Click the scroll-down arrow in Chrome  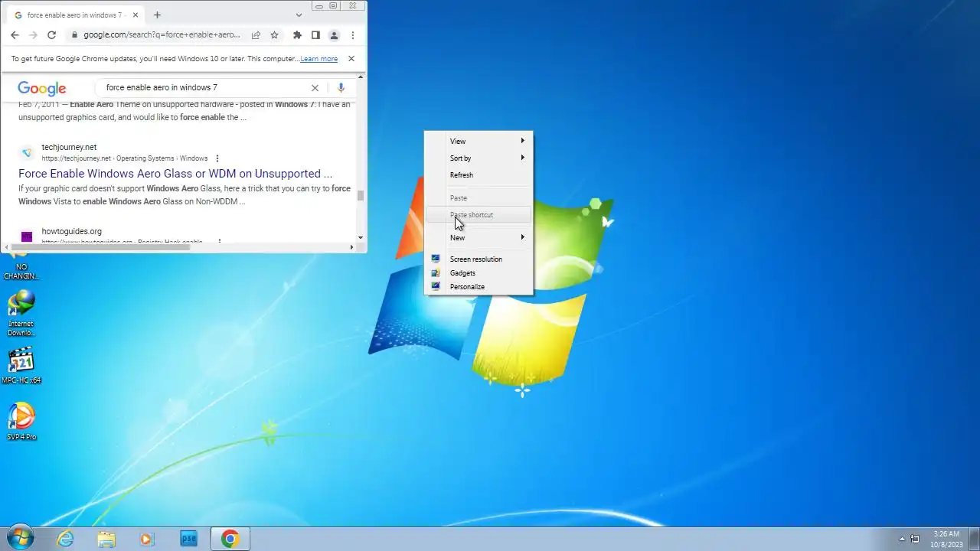(361, 237)
